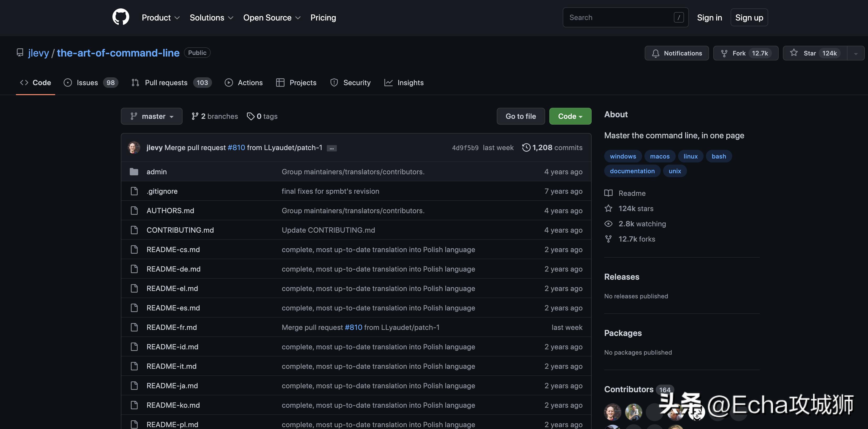Click the linux topic tag
The width and height of the screenshot is (868, 429).
690,156
